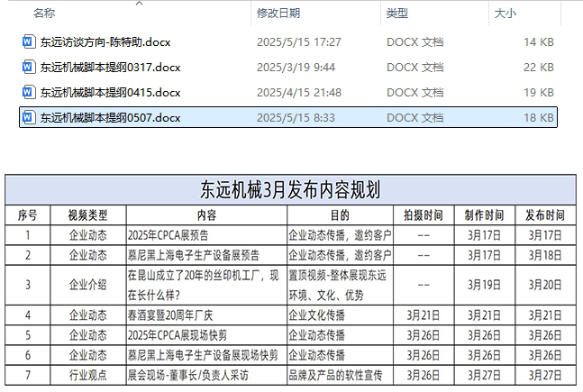Select cell 慕尼黑上海电子生产设备展预告
The image size is (583, 392).
click(206, 255)
